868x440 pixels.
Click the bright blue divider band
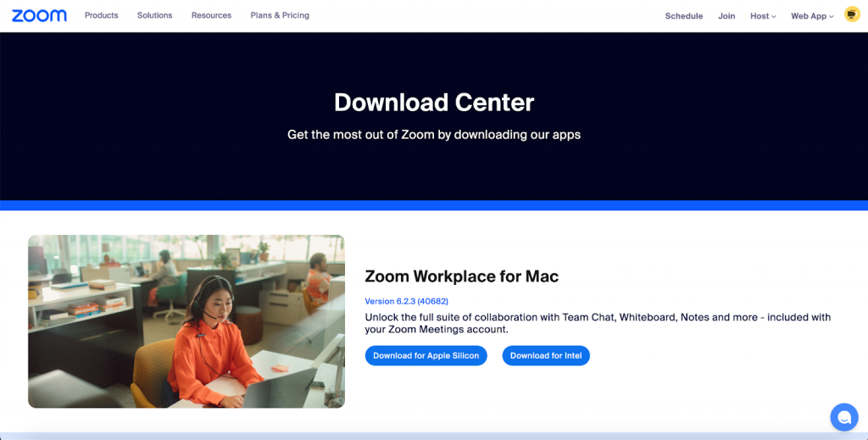pos(434,205)
